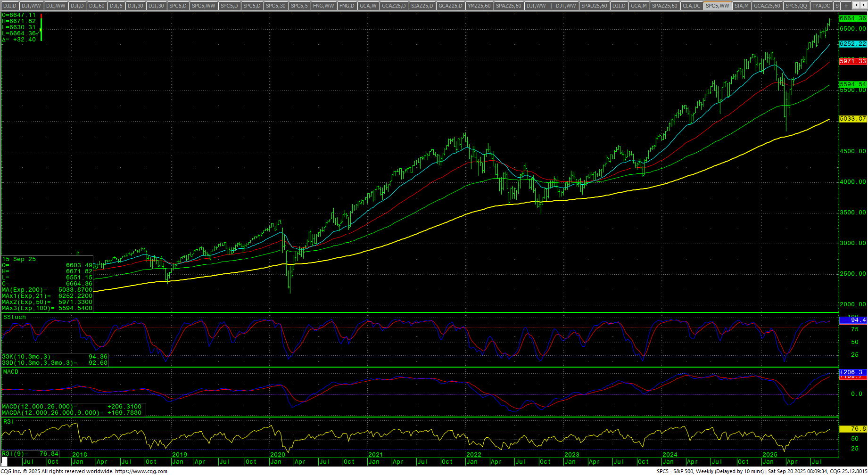868x475 pixels.
Task: Open the DJT,WW tab
Action: point(566,6)
